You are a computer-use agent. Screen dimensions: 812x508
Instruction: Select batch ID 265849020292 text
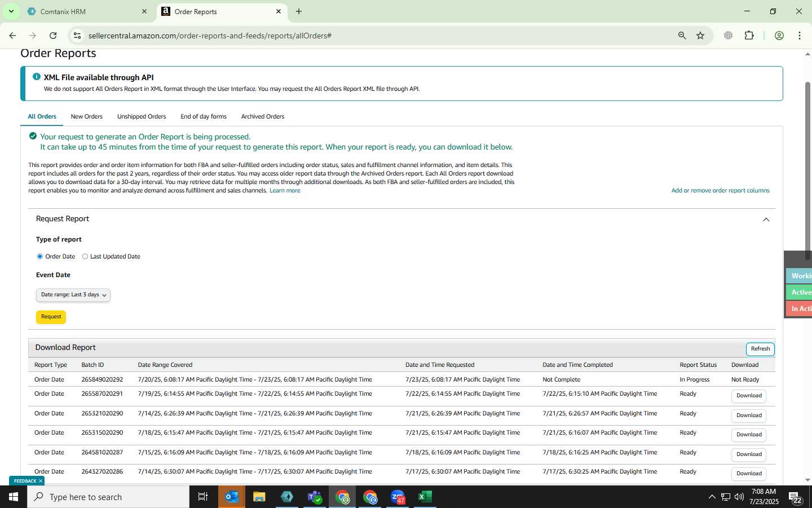[x=102, y=379]
